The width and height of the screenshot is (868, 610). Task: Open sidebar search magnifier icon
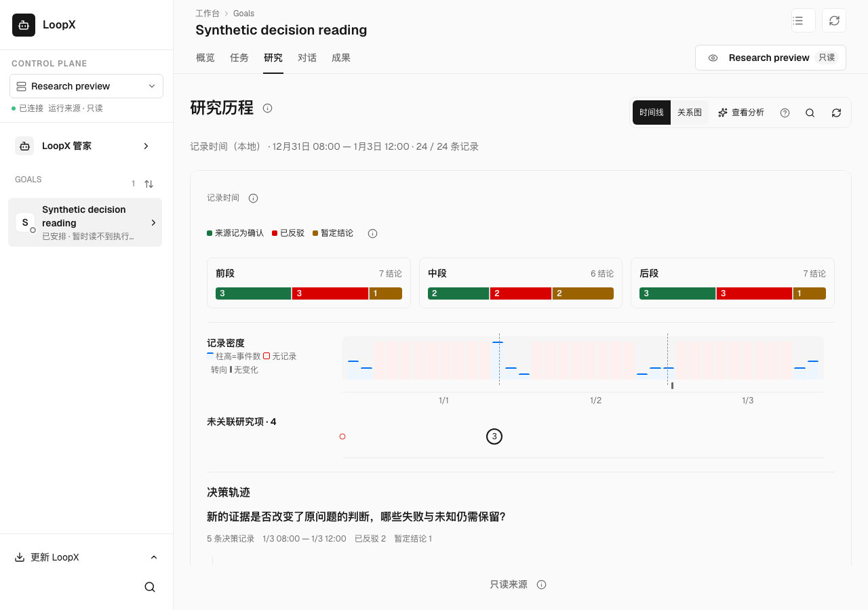[150, 587]
